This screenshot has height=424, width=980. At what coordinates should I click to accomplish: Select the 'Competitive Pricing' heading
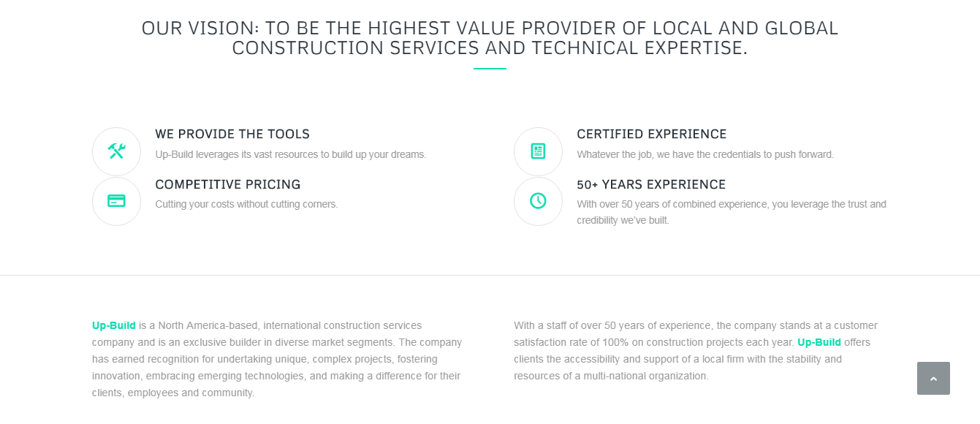click(228, 185)
